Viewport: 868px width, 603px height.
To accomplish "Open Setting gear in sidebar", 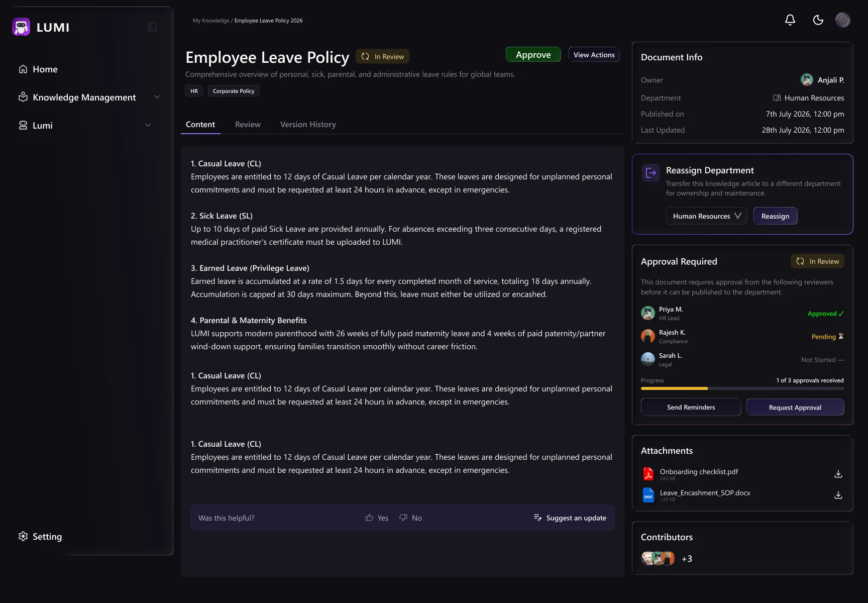I will tap(23, 536).
